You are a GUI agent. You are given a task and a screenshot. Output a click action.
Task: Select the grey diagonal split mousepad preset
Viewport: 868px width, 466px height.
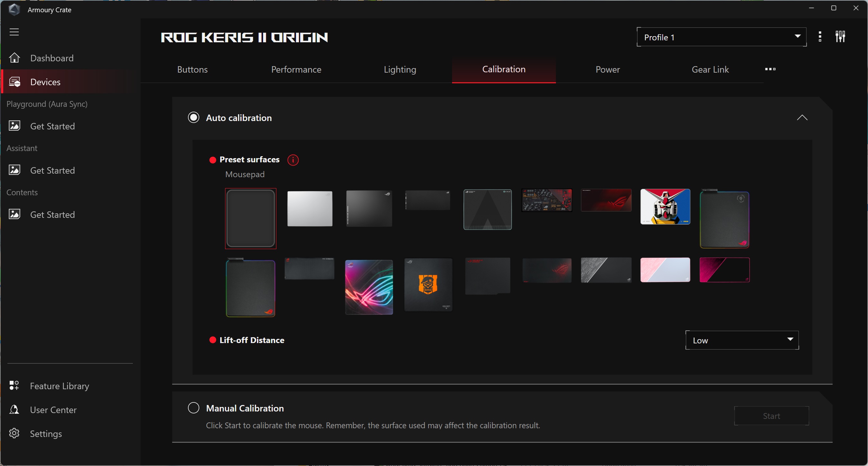[606, 270]
